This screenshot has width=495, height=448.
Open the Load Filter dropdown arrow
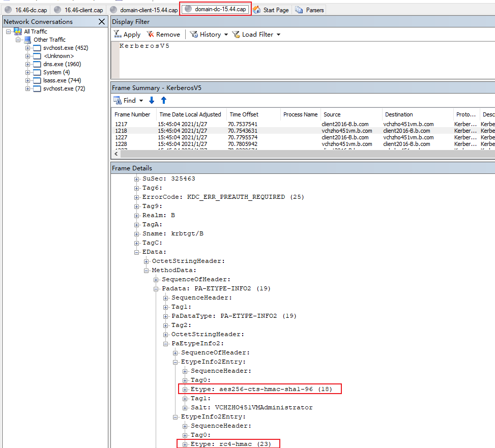point(278,35)
